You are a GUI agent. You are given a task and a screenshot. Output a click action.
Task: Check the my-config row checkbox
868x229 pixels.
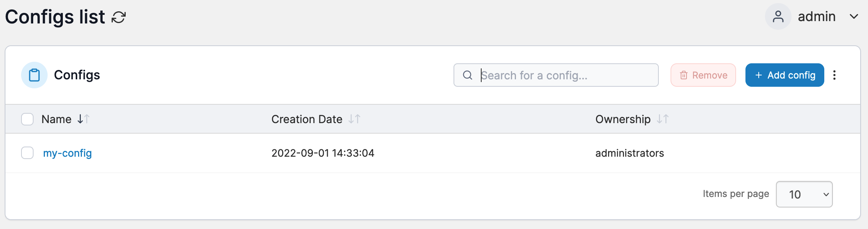[27, 153]
